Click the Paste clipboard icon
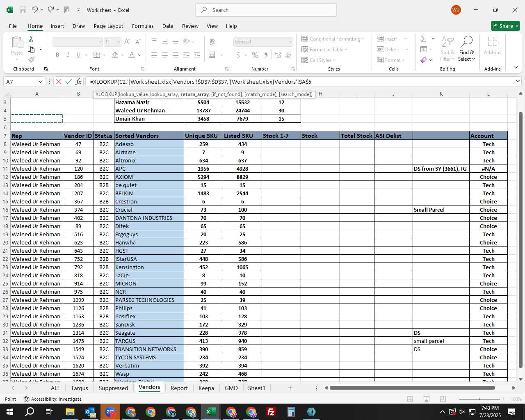 click(x=17, y=42)
